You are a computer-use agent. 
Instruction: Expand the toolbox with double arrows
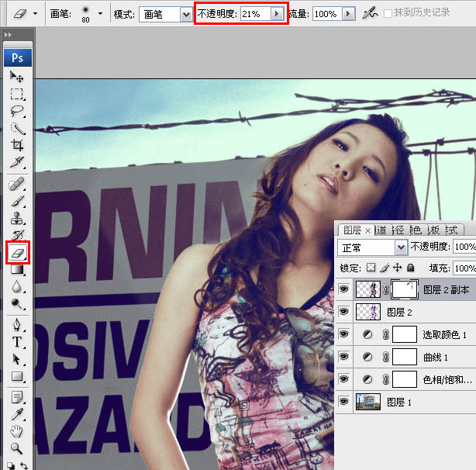[9, 35]
